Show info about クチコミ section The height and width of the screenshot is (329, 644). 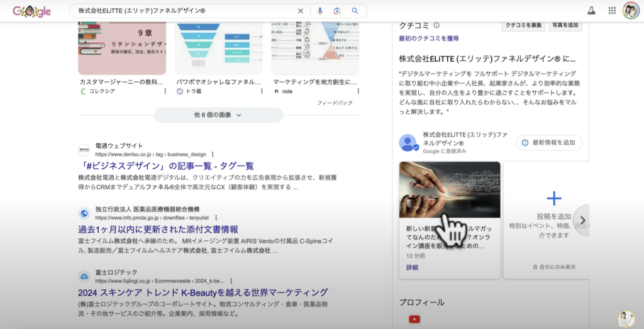(436, 25)
